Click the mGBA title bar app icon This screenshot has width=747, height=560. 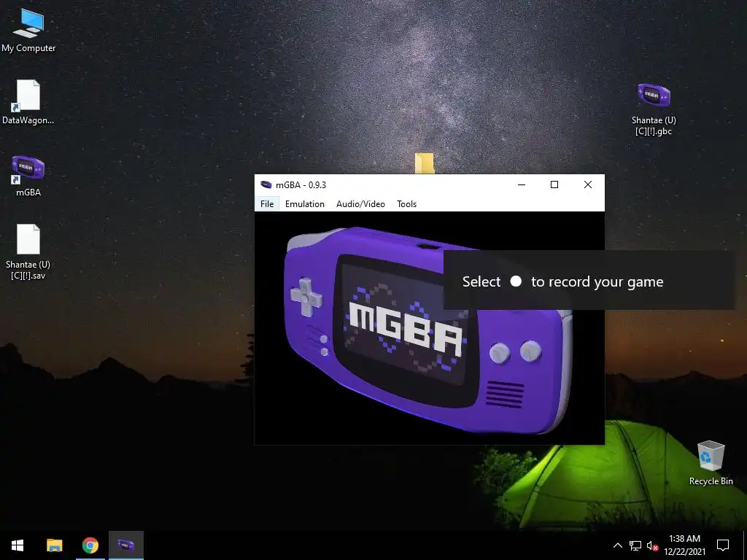[x=266, y=184]
